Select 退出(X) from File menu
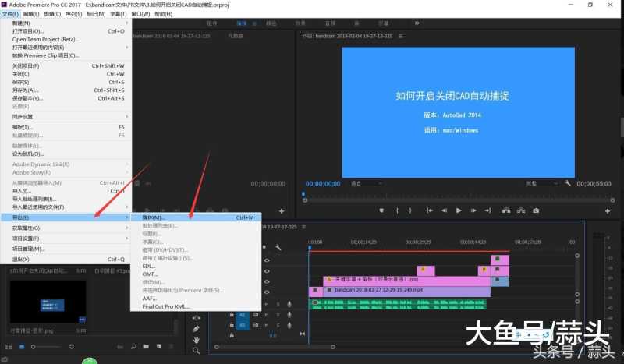Screen dimensions: 624x364 [x=66, y=260]
